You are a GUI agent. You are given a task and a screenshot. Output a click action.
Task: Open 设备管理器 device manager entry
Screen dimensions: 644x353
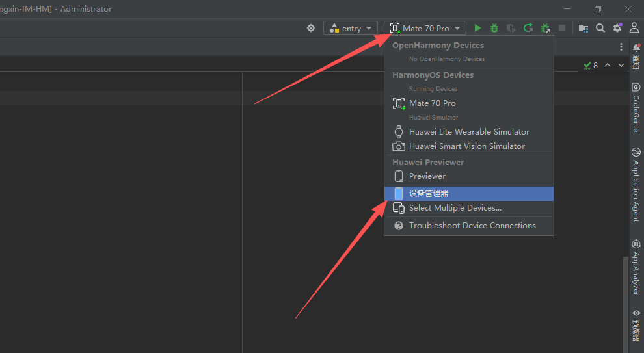point(468,193)
